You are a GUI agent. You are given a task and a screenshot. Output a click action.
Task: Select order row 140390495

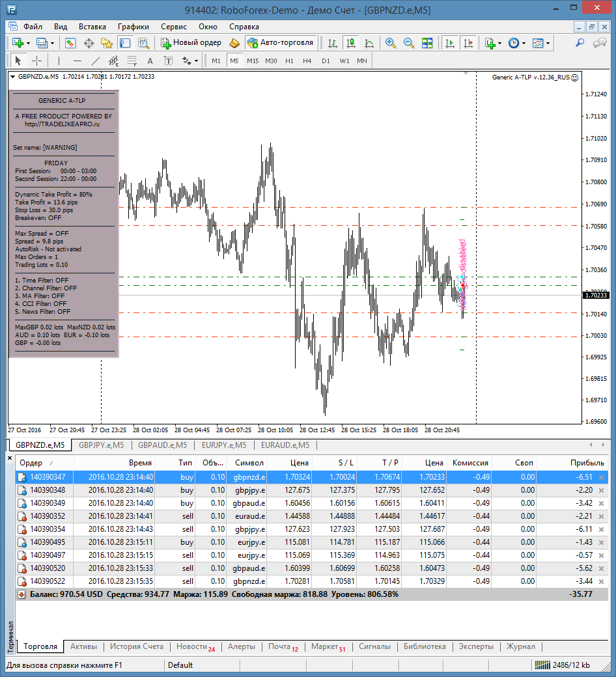tap(311, 542)
